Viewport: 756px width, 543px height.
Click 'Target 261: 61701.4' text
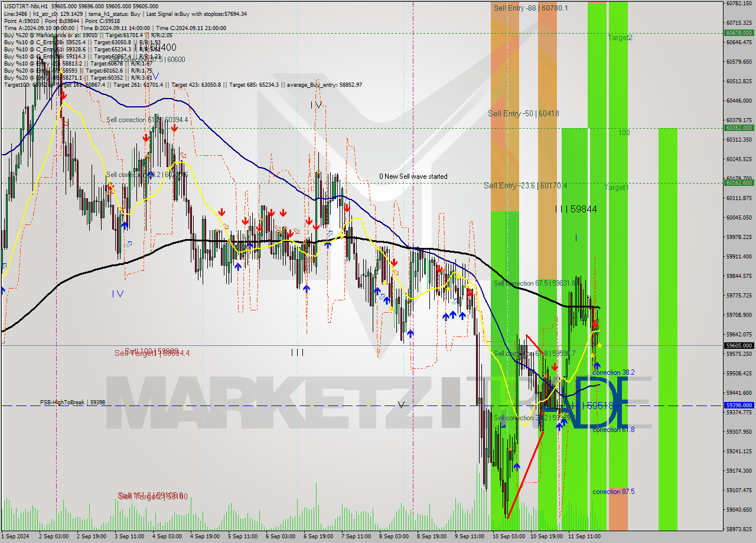139,84
